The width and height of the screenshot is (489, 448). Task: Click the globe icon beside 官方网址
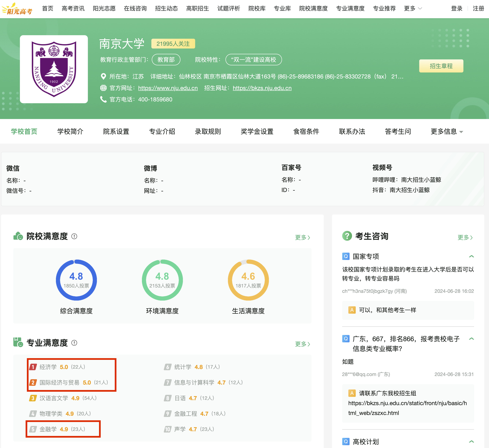pos(103,88)
